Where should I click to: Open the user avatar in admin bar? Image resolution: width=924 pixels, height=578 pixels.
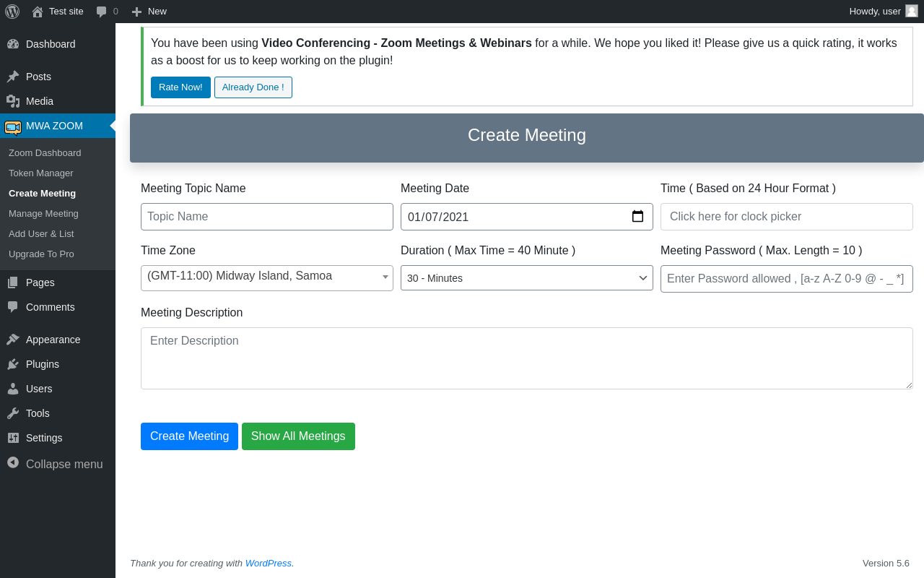[912, 11]
